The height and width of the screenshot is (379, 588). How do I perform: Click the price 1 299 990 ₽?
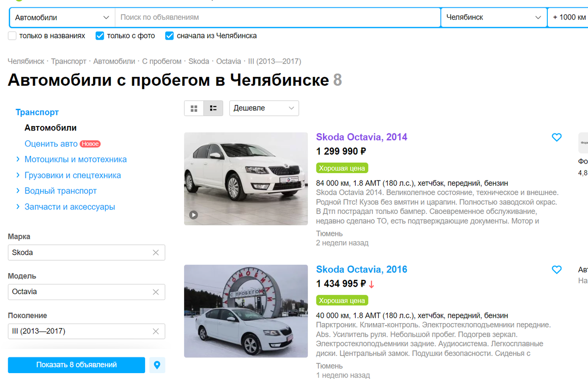click(x=341, y=152)
